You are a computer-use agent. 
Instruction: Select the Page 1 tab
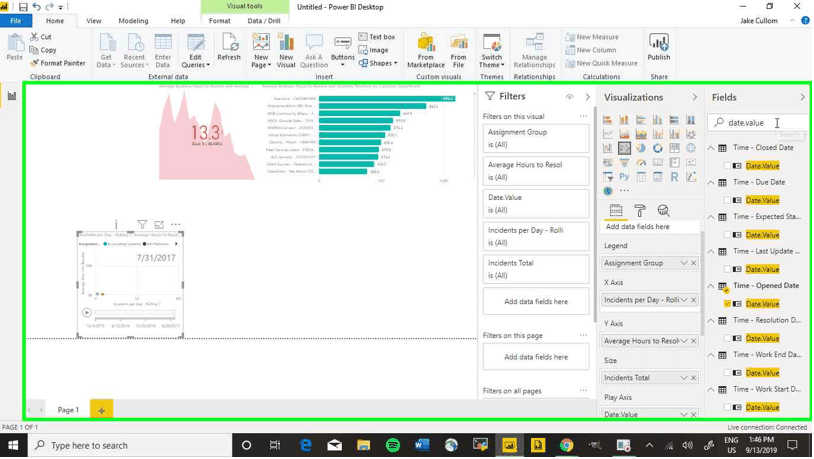click(x=68, y=410)
